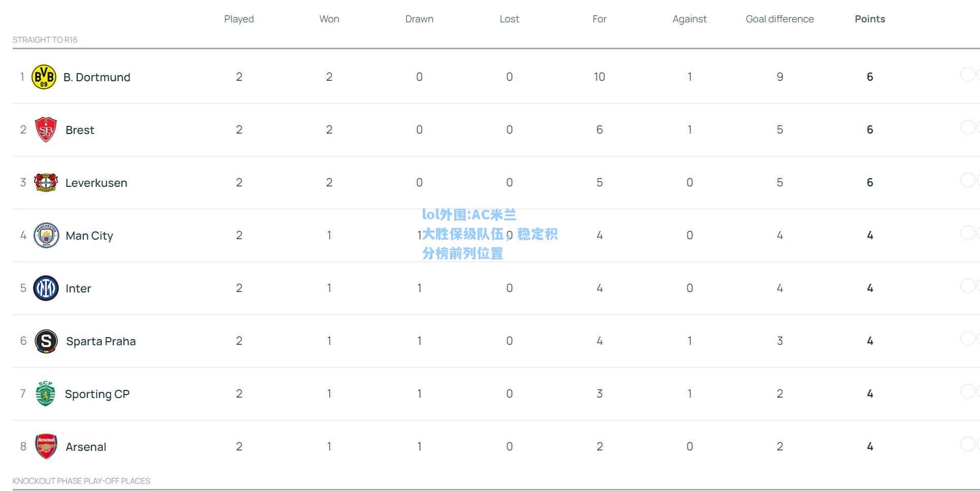Screen dimensions: 980x491
Task: Click the form circle in Brest row
Action: click(x=968, y=127)
